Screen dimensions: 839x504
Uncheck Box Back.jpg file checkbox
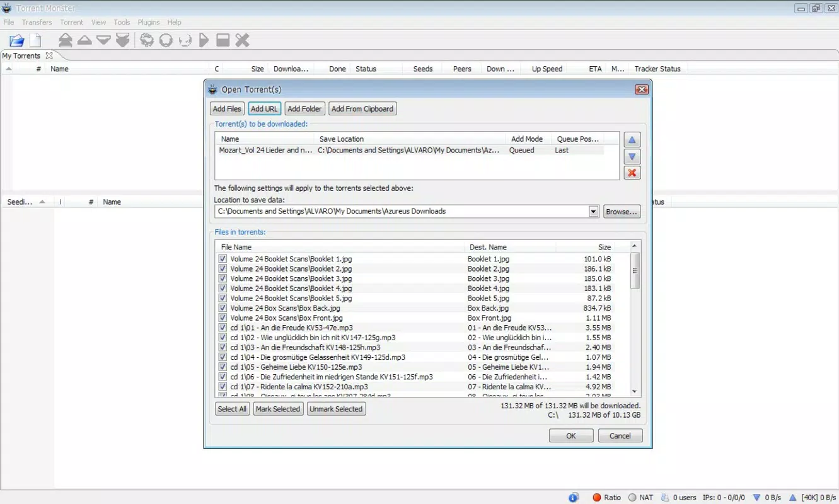(223, 308)
